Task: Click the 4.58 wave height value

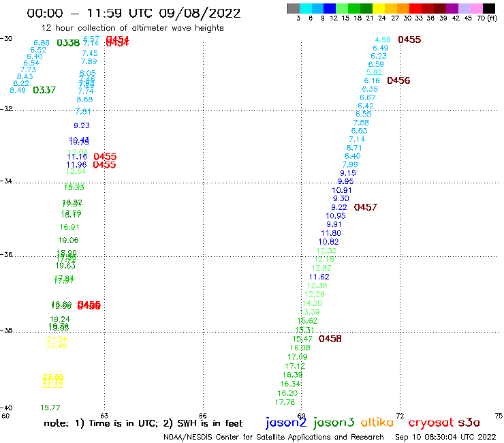Action: click(x=383, y=40)
